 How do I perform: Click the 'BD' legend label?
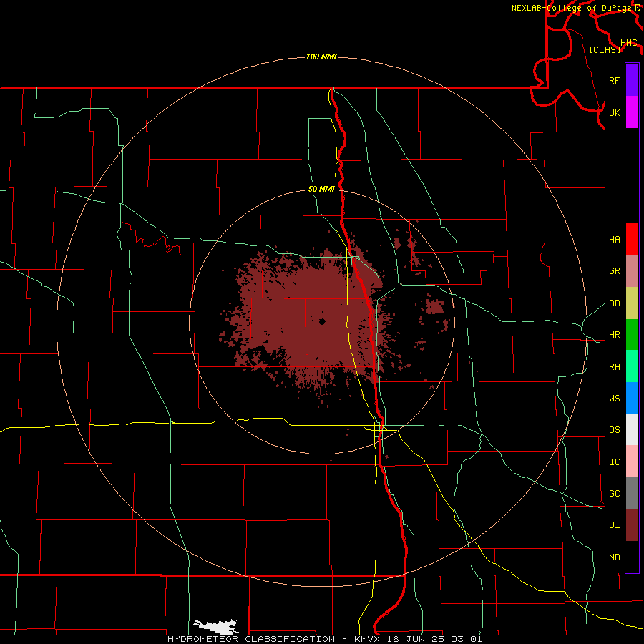(x=614, y=303)
